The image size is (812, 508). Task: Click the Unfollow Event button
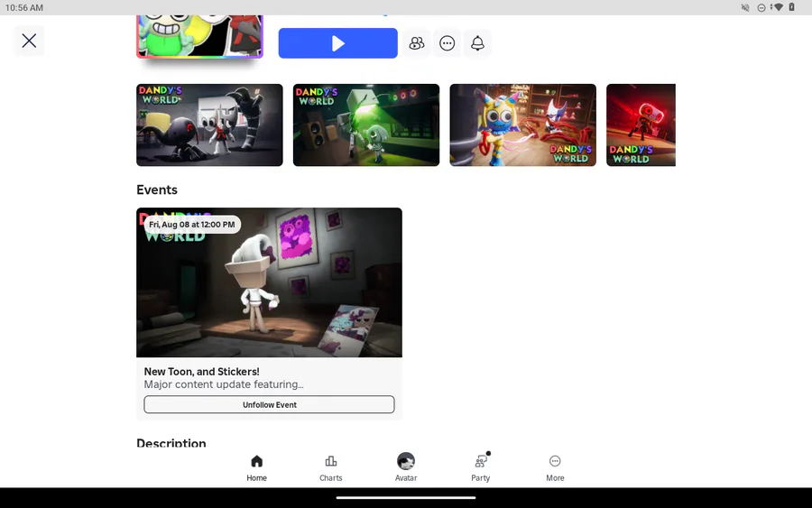(x=269, y=404)
